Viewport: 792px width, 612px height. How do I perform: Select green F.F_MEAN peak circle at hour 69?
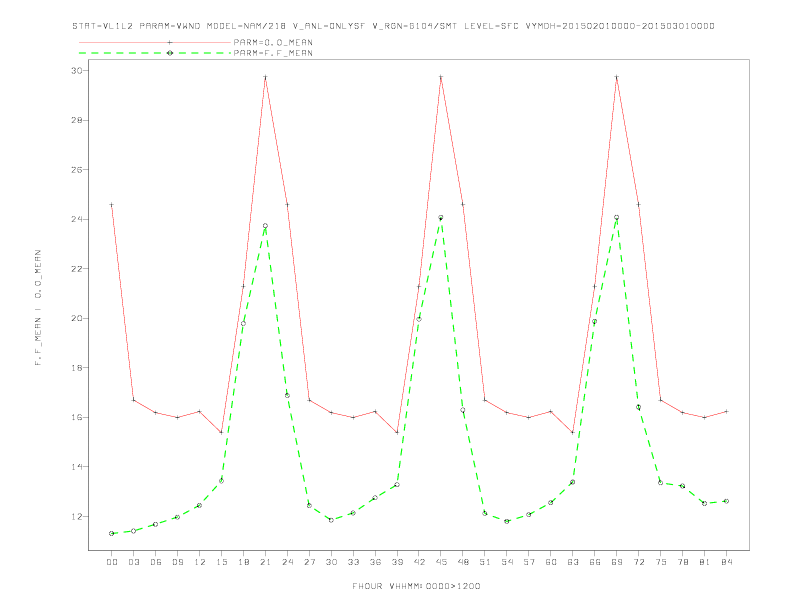[617, 218]
